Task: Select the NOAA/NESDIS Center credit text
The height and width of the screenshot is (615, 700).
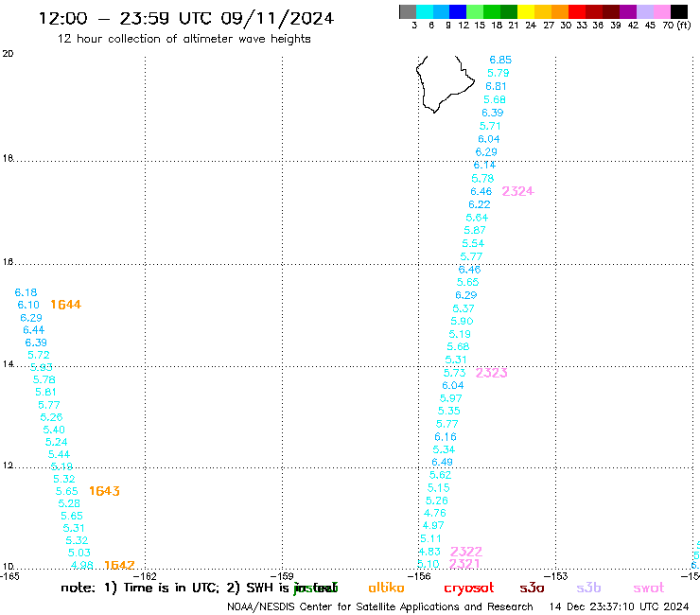Action: (380, 606)
